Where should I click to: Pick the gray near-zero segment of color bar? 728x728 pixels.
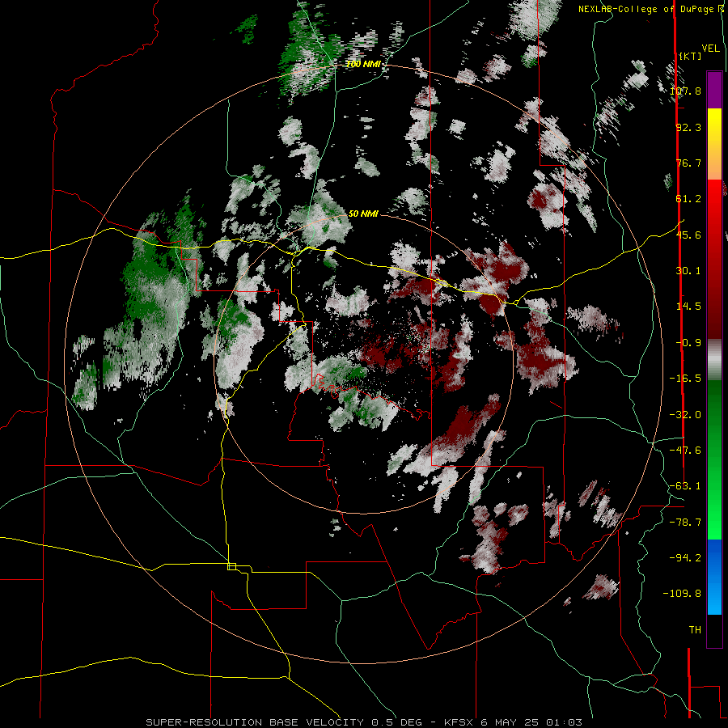point(714,359)
